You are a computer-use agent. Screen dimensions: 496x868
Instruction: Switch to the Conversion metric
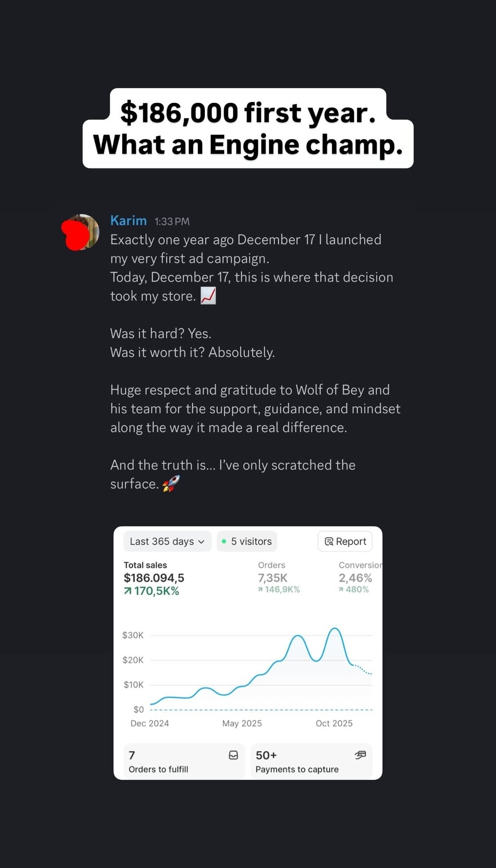[x=359, y=577]
